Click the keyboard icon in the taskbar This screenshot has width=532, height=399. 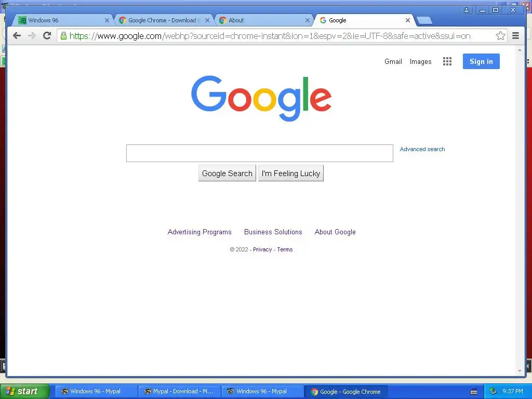click(474, 392)
